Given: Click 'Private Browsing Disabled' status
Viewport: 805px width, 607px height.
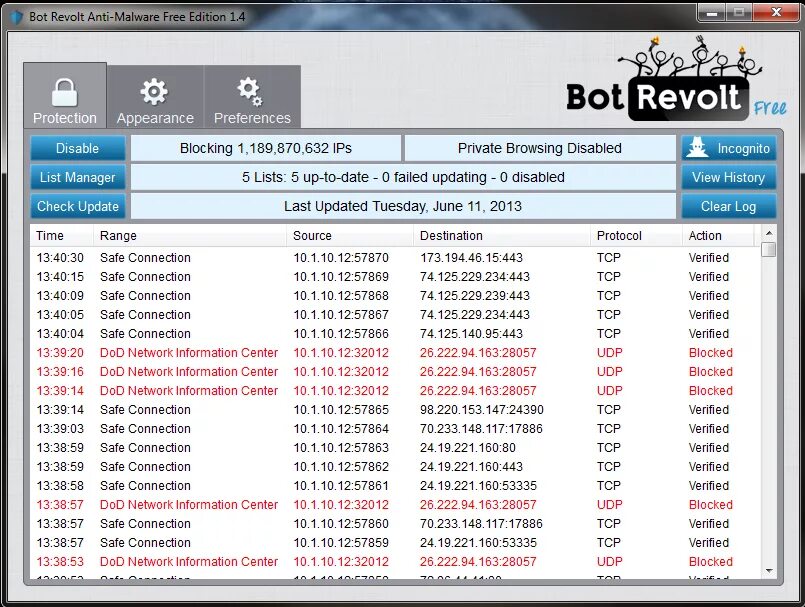Looking at the screenshot, I should [540, 148].
